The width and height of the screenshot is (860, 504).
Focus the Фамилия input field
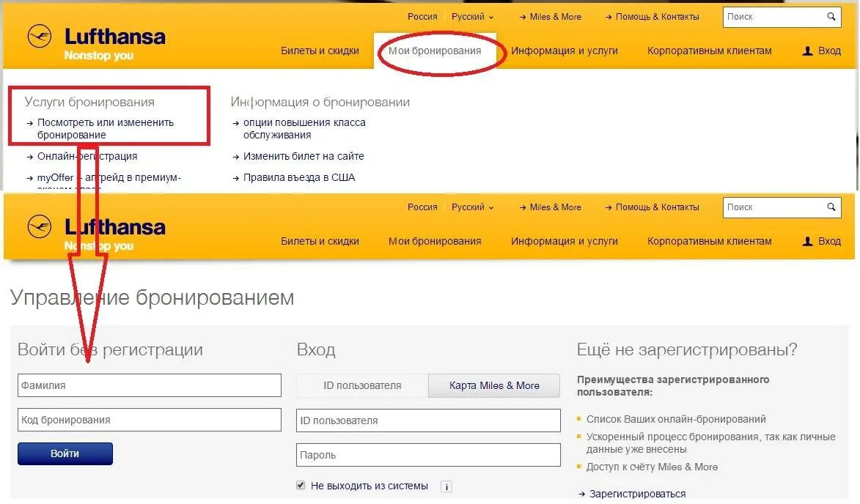tap(149, 385)
